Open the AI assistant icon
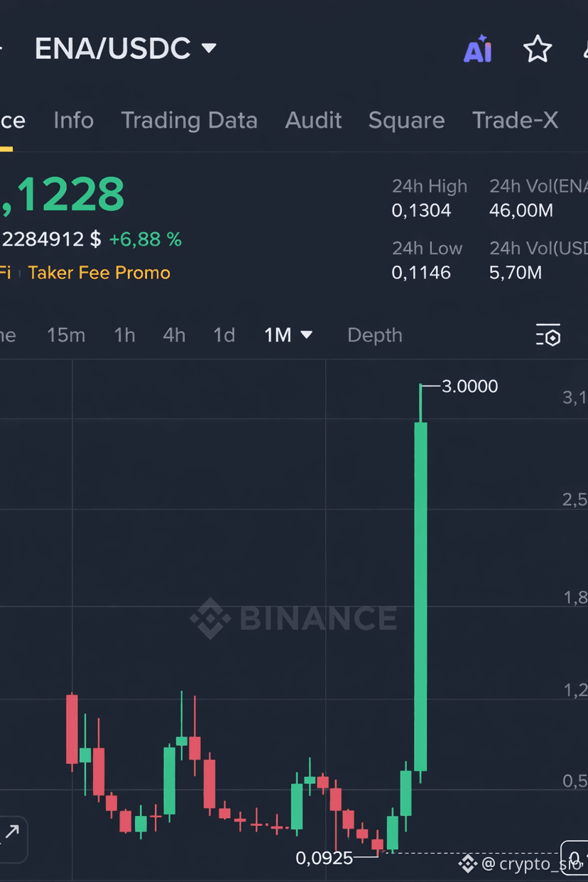This screenshot has width=588, height=882. (477, 49)
